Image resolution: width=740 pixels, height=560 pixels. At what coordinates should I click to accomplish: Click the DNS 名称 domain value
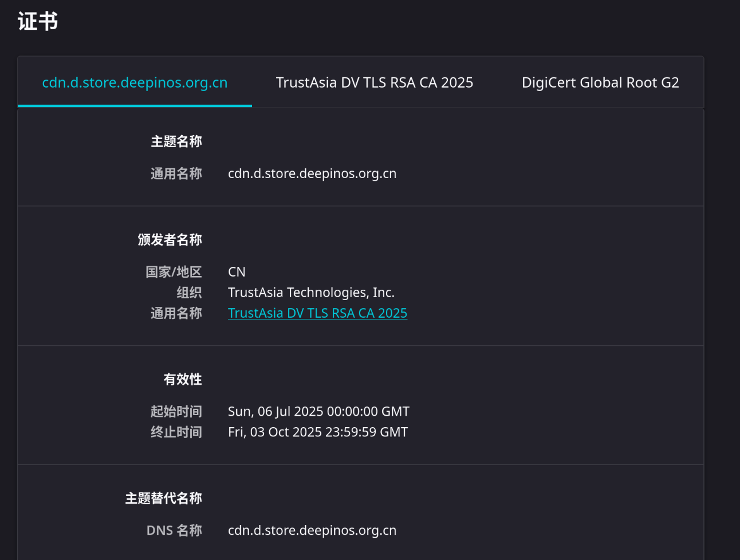pos(312,531)
